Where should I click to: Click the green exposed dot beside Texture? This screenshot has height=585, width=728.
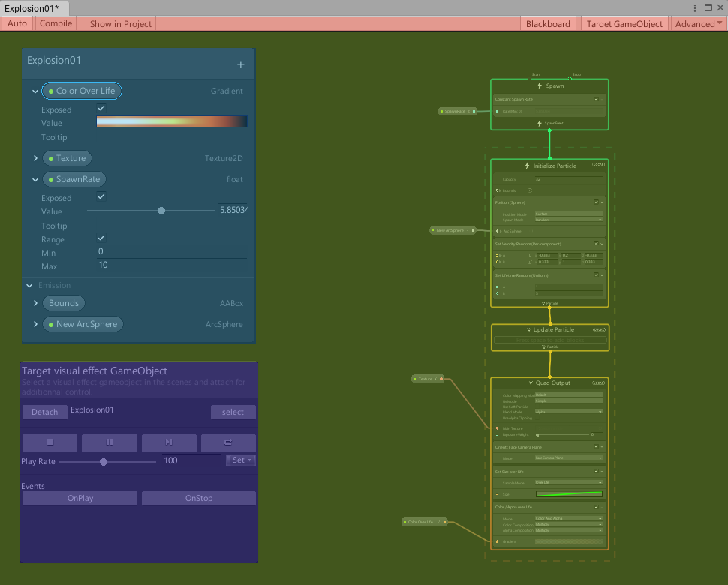53,158
